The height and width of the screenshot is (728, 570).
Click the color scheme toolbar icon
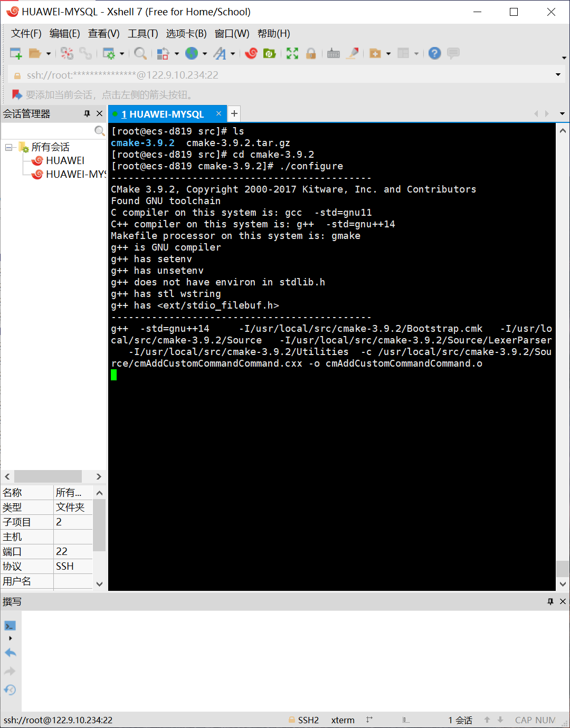163,53
